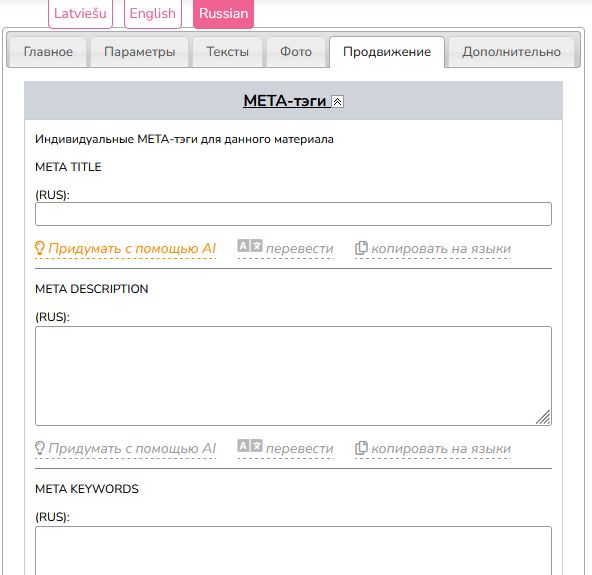Click Придумать с помощью AI under META DESCRIPTION
Viewport: 592px width, 575px height.
coord(132,449)
